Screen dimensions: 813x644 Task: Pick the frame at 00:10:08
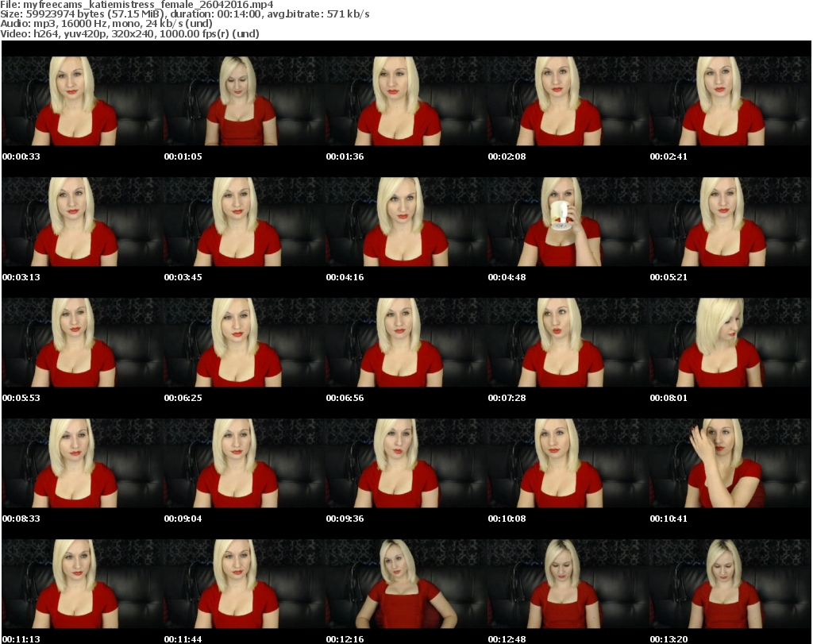point(568,464)
